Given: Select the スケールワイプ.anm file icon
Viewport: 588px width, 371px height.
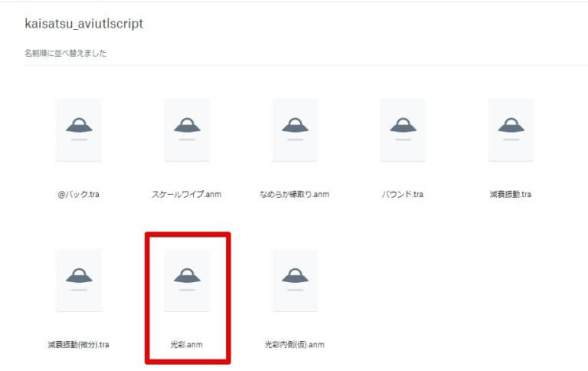Looking at the screenshot, I should coord(187,130).
